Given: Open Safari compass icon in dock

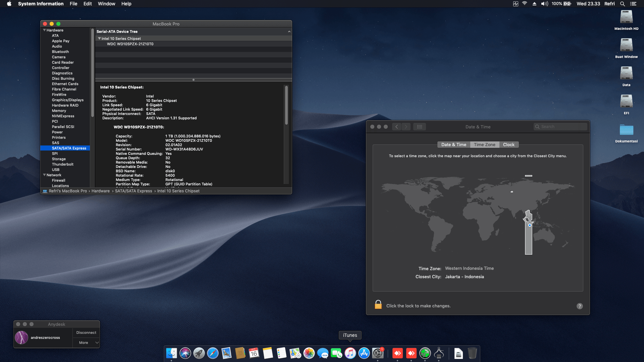Looking at the screenshot, I should click(213, 353).
